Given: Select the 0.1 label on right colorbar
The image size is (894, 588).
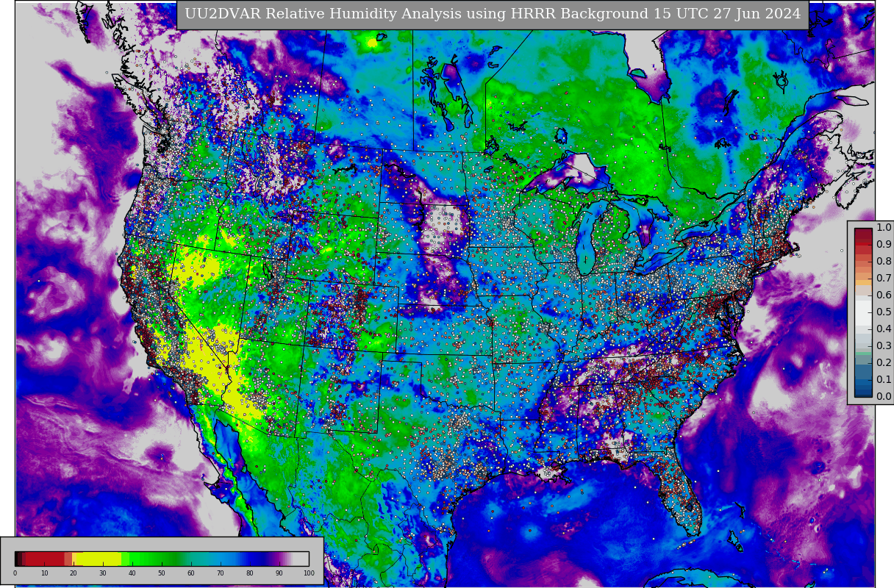Looking at the screenshot, I should (884, 380).
